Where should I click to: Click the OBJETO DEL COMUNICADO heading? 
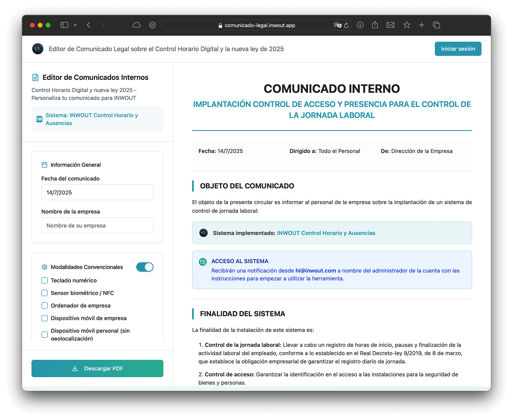(x=247, y=186)
